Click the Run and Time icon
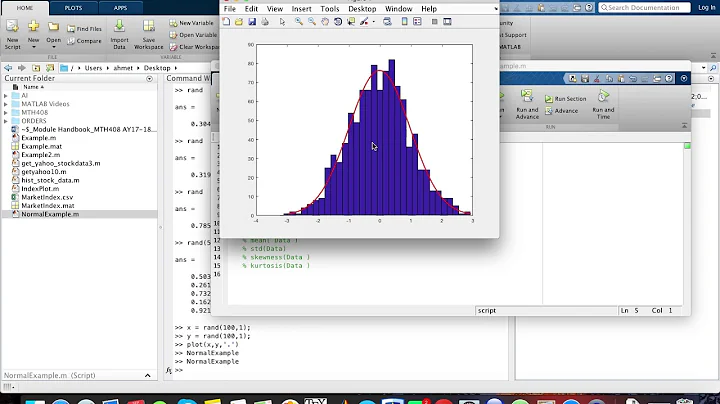The width and height of the screenshot is (720, 404). [x=603, y=98]
